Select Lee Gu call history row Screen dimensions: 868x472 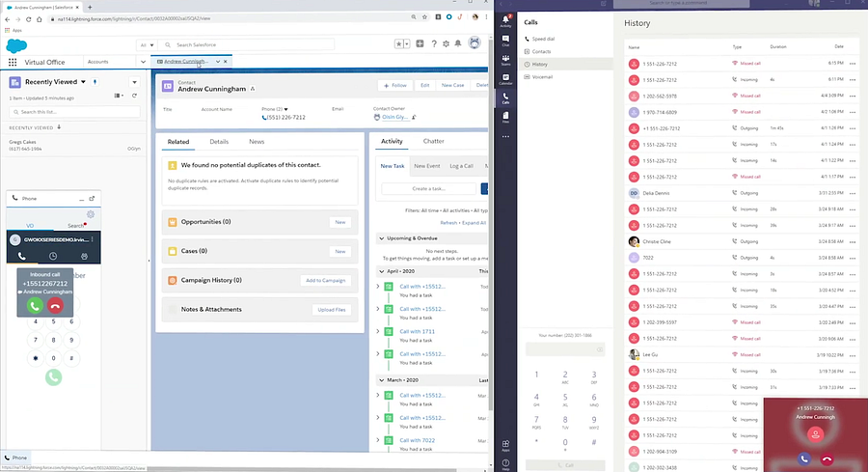(x=743, y=354)
